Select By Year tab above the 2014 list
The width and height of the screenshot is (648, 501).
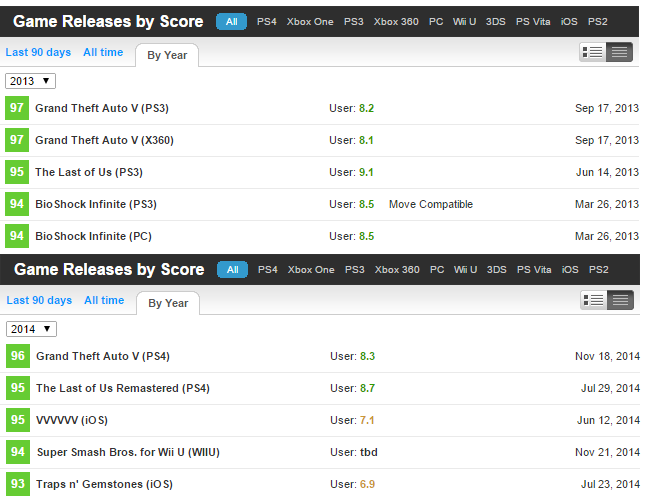tap(168, 303)
